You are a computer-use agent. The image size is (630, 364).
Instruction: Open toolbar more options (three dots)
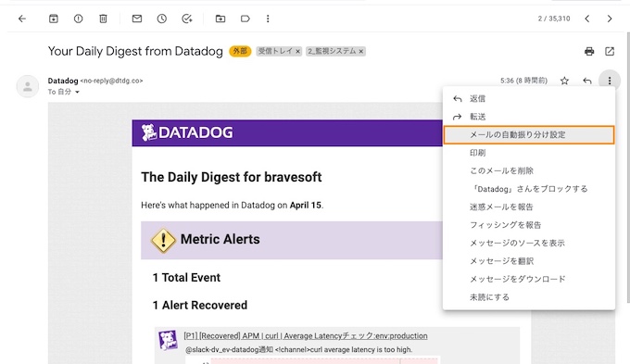click(x=268, y=19)
